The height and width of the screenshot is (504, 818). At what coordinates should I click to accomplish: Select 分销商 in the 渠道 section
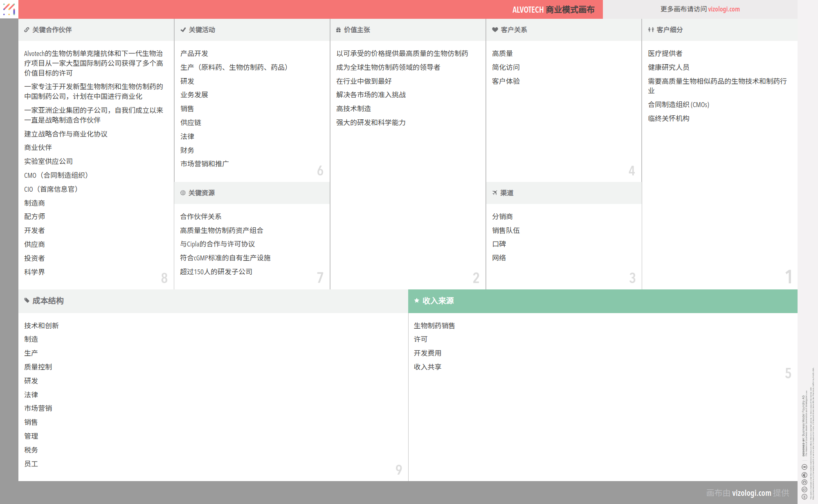503,216
